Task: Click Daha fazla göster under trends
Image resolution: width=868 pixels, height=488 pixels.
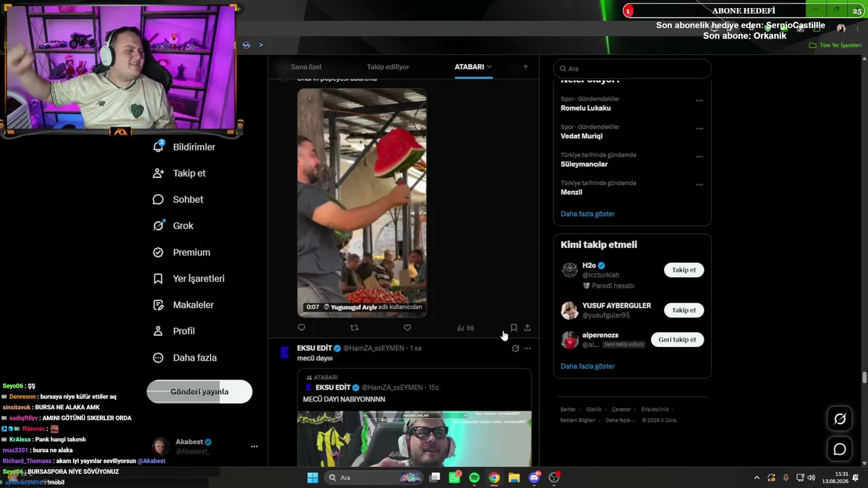Action: pos(587,213)
